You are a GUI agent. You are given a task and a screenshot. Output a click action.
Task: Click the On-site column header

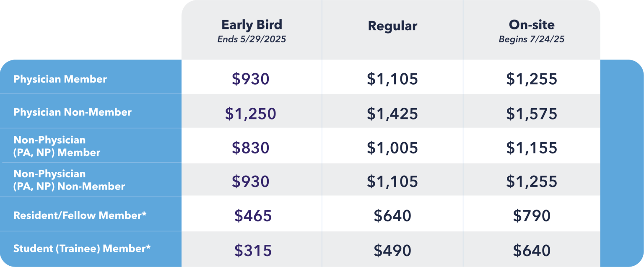(532, 25)
